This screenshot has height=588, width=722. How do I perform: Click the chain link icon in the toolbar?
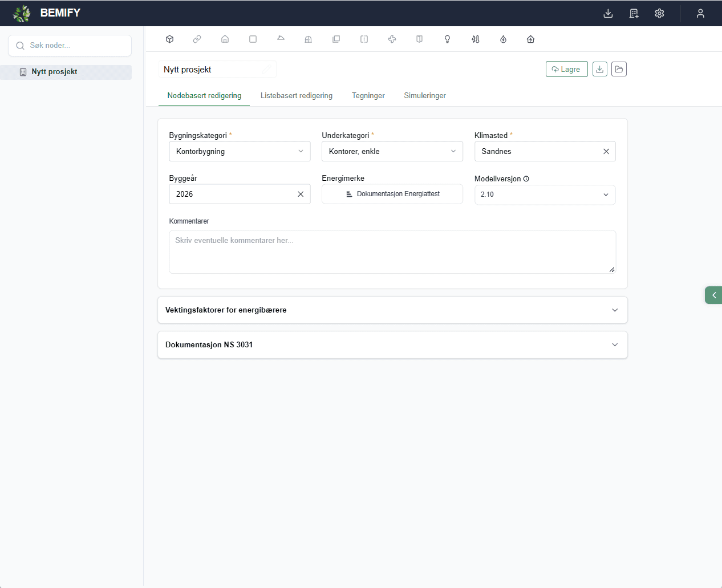tap(197, 39)
